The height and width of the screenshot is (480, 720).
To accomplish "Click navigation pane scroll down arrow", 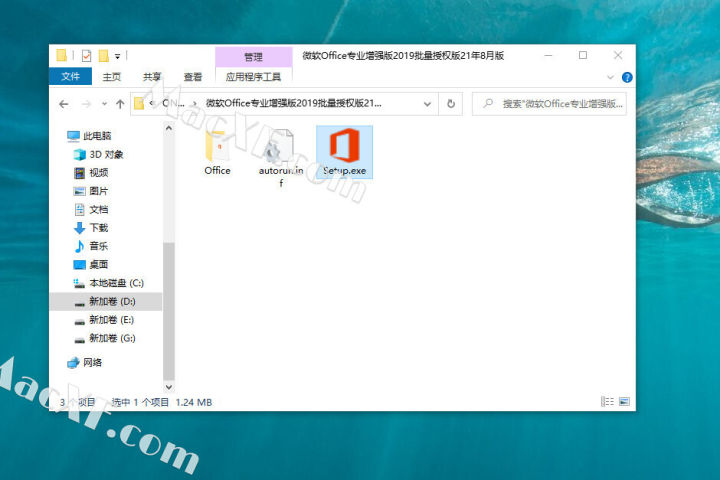I will [169, 387].
